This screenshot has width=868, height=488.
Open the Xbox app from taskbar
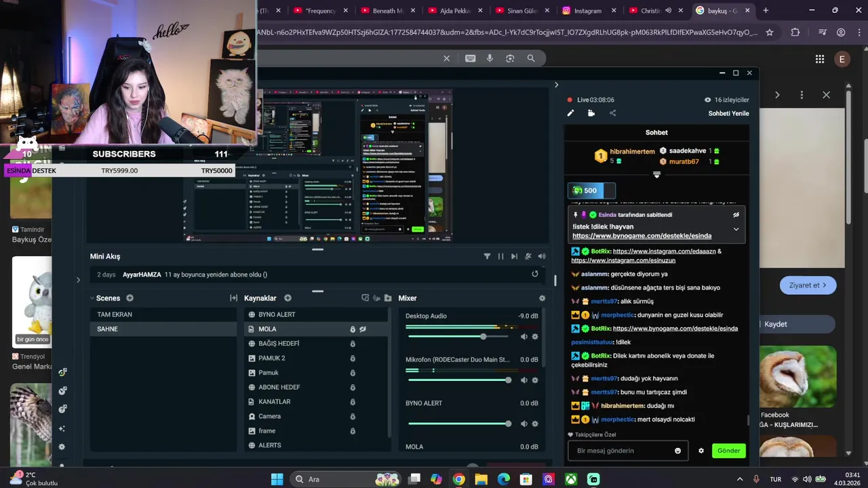point(572,479)
